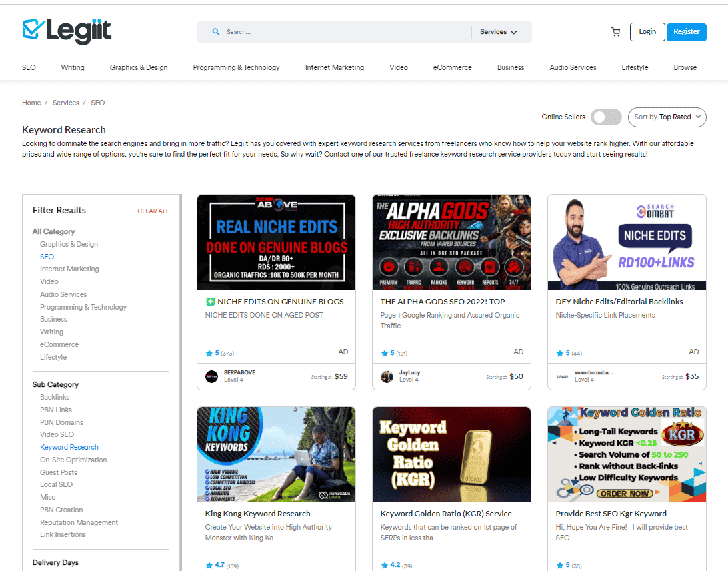Go to SEO breadcrumb

click(97, 103)
